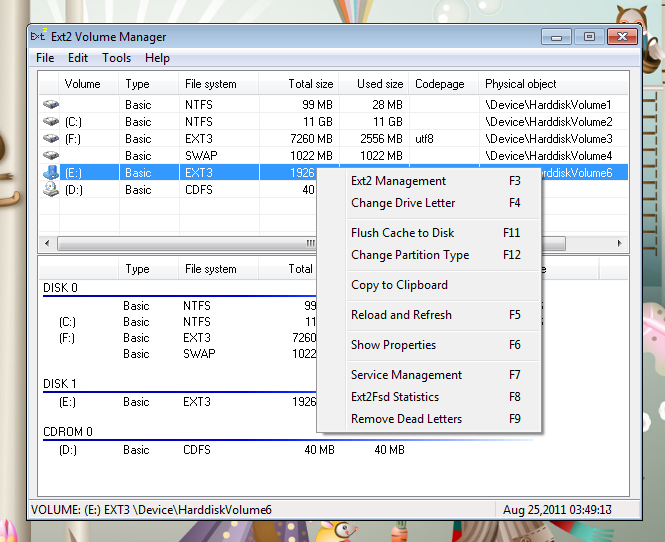Click the DISK 1 heading in lower pane
This screenshot has height=542, width=665.
[60, 384]
